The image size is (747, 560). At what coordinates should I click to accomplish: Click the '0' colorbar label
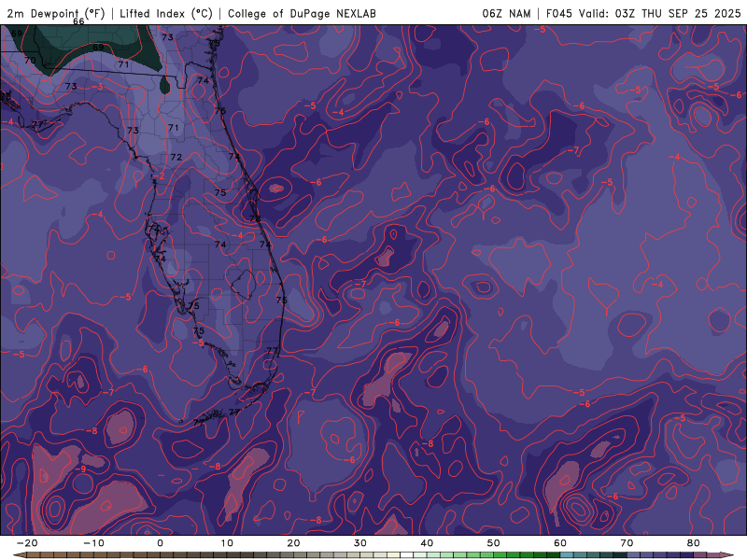(x=160, y=543)
